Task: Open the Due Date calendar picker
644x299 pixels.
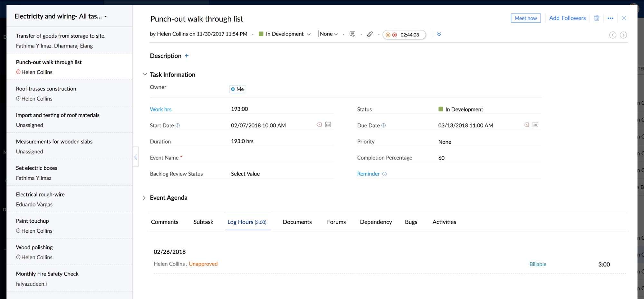Action: point(536,124)
